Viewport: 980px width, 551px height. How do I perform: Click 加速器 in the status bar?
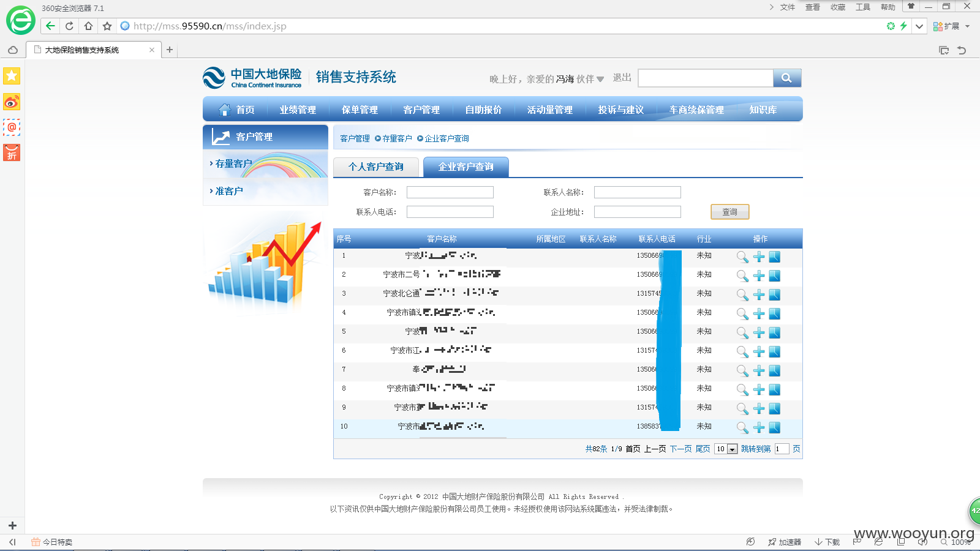click(785, 542)
